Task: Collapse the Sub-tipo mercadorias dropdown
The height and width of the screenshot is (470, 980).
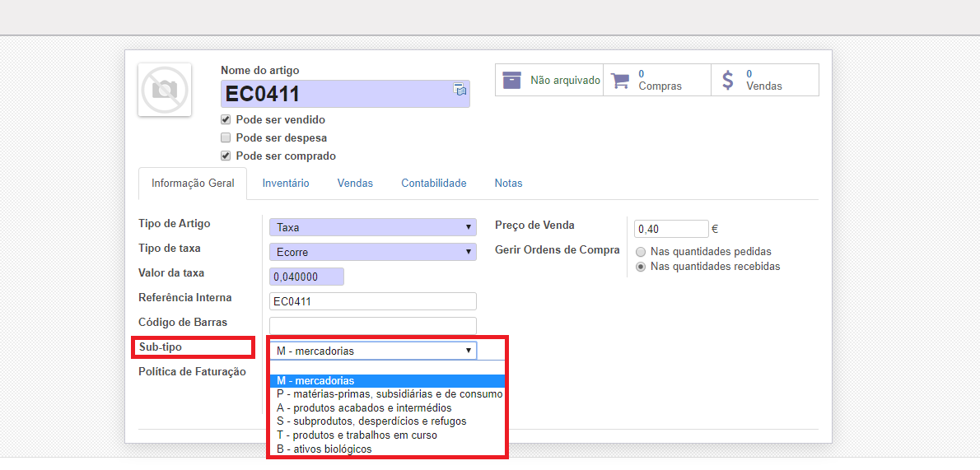Action: tap(373, 351)
